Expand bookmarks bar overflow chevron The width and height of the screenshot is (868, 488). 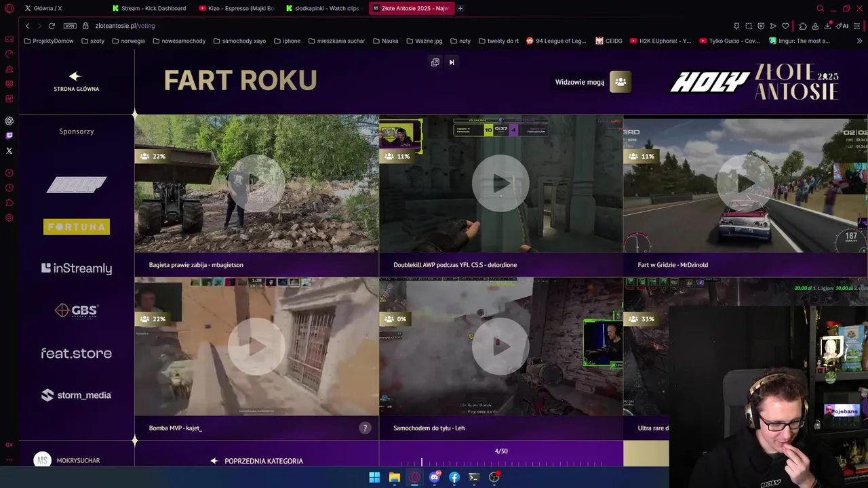click(x=859, y=41)
